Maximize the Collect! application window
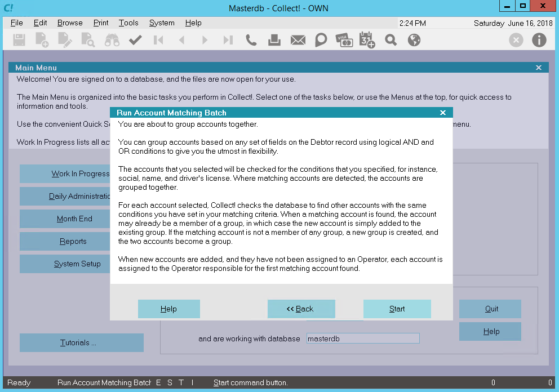Screen dimensions: 559x392 click(522, 6)
